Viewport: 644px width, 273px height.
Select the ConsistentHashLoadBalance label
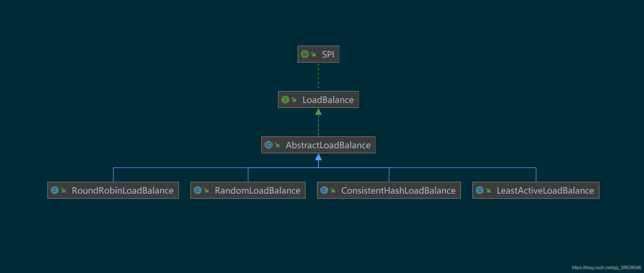[x=398, y=191]
